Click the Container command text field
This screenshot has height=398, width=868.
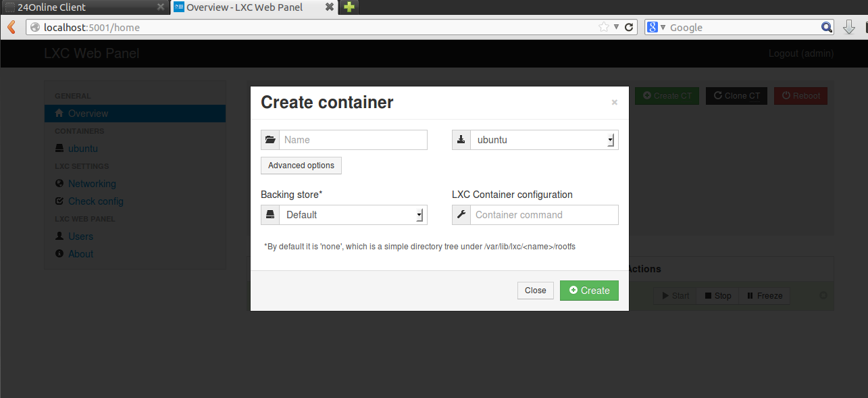coord(544,215)
